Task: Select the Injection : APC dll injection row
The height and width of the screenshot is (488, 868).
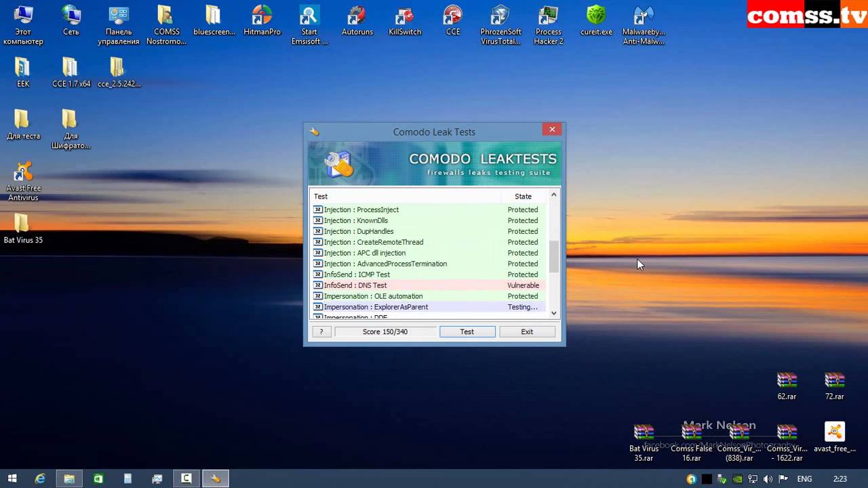Action: click(429, 253)
